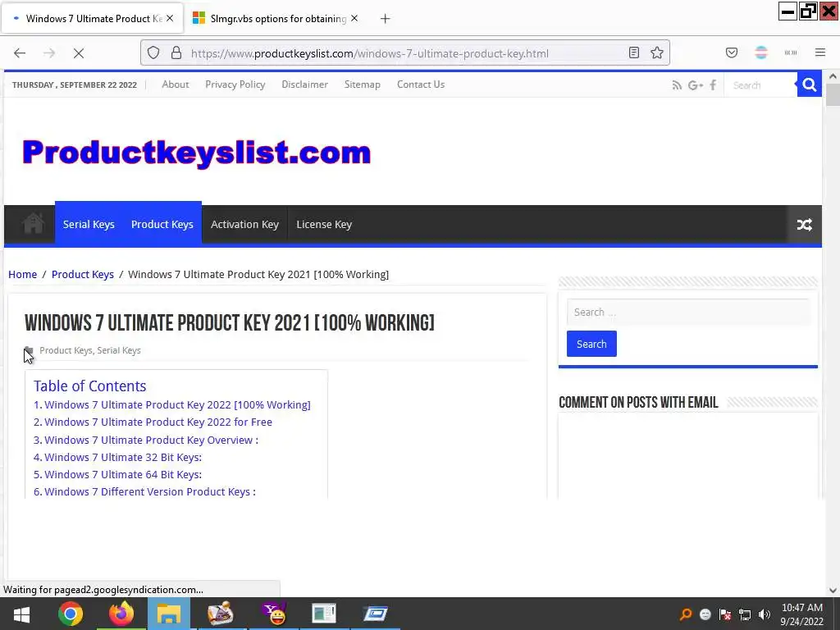Click the scrollbar down arrow
This screenshot has width=840, height=630.
click(833, 590)
